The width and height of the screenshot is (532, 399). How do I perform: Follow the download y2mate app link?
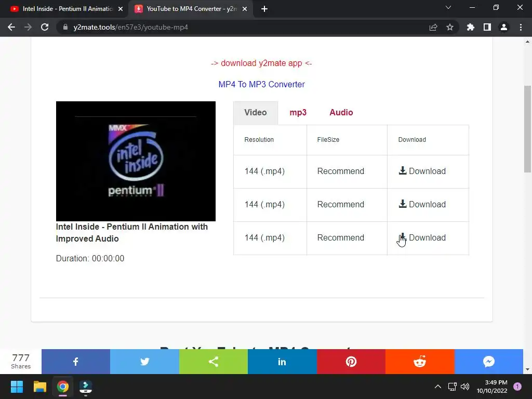(261, 63)
